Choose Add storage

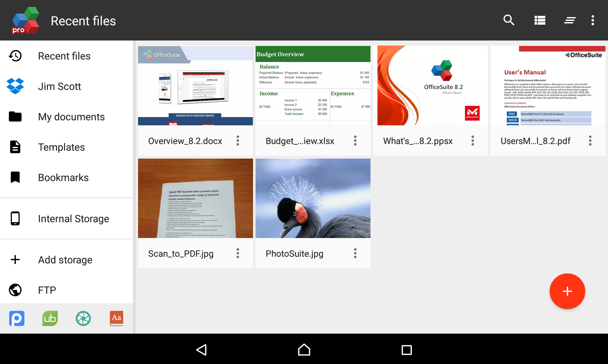66,260
